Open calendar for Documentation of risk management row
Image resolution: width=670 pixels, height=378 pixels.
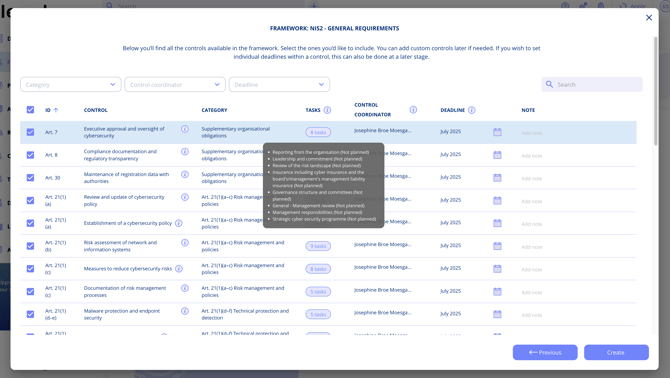pyautogui.click(x=497, y=291)
